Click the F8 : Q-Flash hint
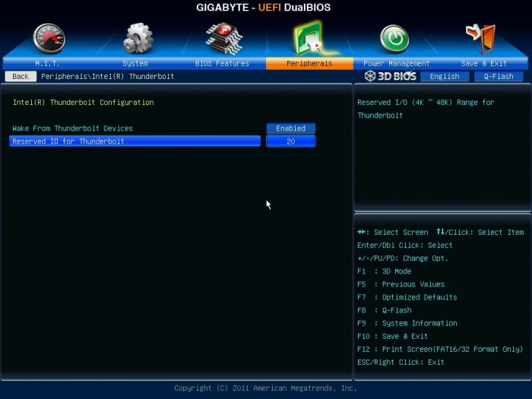 (385, 310)
